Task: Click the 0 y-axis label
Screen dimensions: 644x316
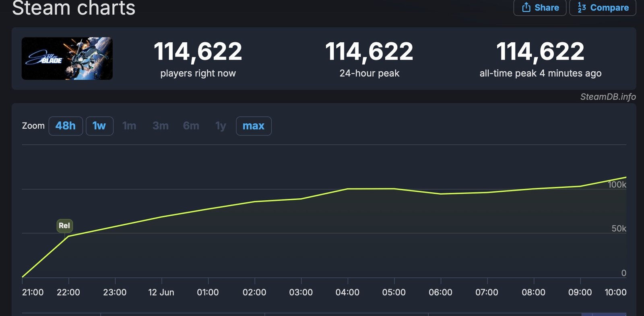Action: click(x=624, y=273)
